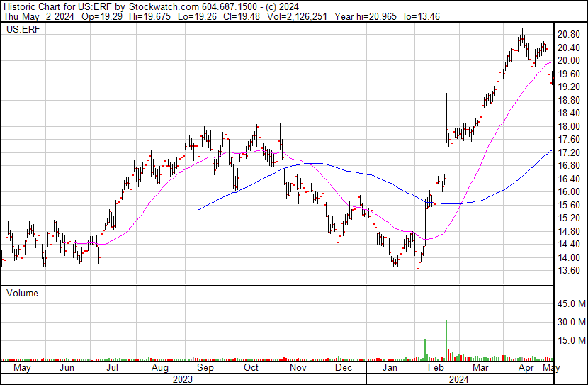Image resolution: width=588 pixels, height=385 pixels.
Task: Click the Stockwatch.com title text
Action: tap(164, 7)
